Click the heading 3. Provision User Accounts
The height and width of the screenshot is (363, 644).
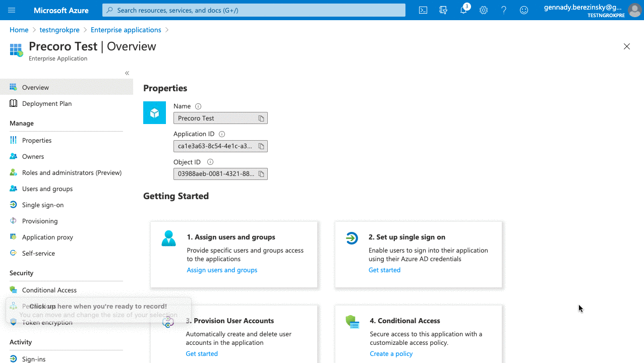click(230, 321)
